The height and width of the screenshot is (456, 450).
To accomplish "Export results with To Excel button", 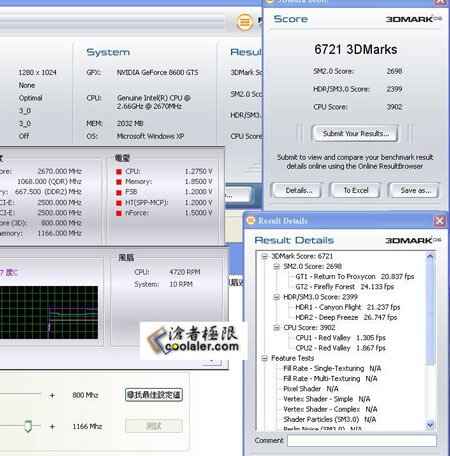I will pos(356,190).
